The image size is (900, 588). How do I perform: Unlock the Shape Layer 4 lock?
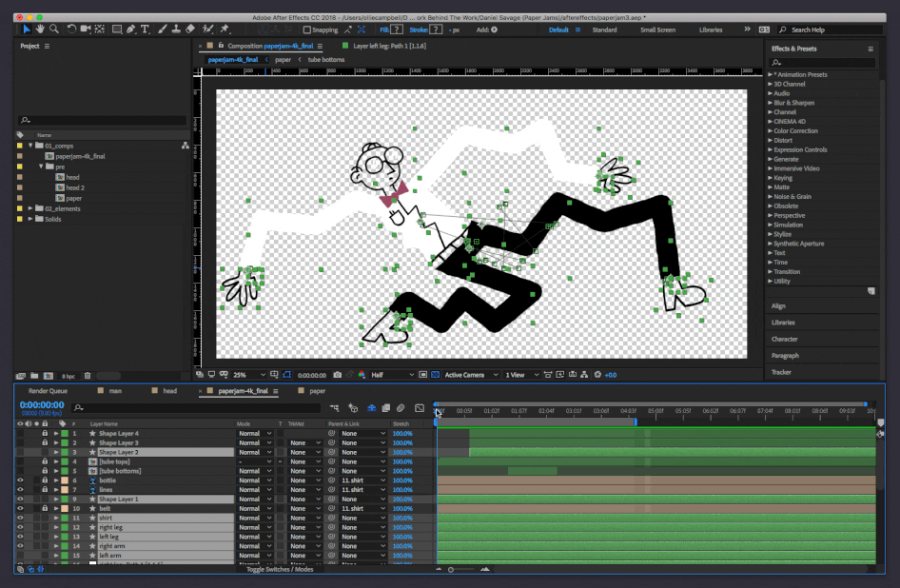45,434
